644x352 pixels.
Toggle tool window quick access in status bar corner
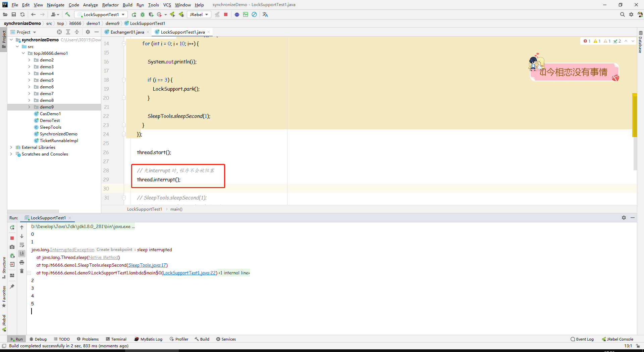[x=4, y=346]
